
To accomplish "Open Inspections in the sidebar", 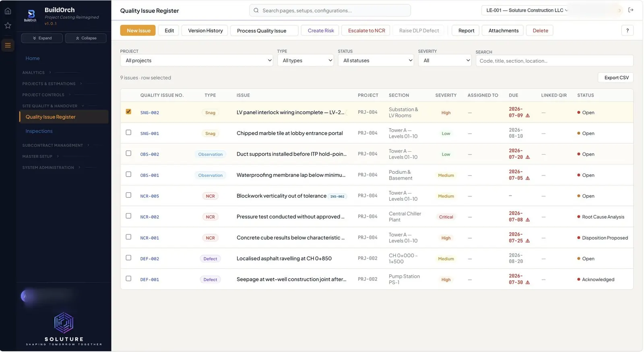I will pos(39,131).
